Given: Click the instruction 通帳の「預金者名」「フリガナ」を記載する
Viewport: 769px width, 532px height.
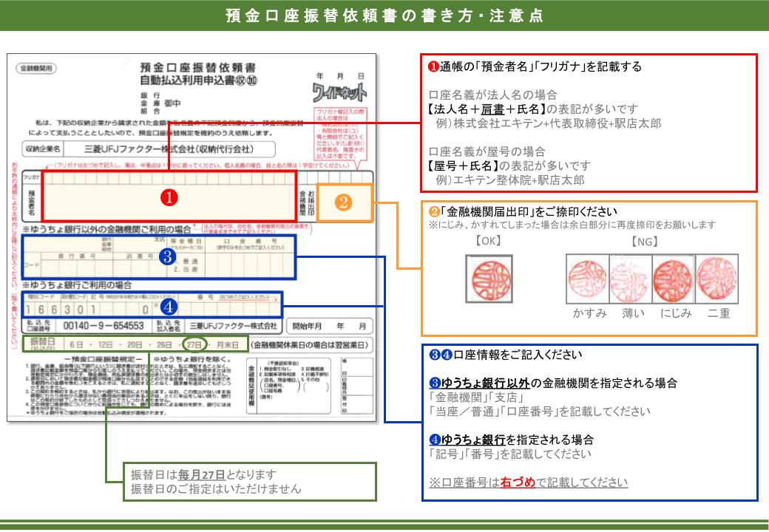Looking at the screenshot, I should coord(541,66).
